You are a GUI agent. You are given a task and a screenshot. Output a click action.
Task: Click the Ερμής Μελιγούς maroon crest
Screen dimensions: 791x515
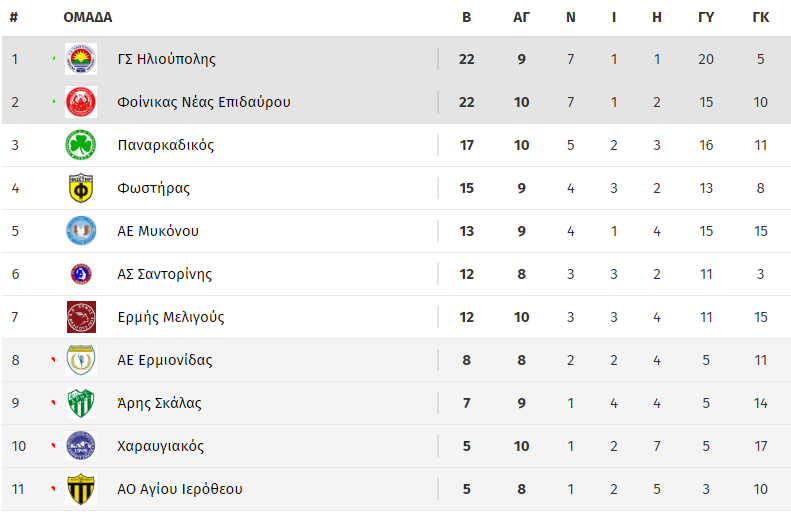coord(81,317)
